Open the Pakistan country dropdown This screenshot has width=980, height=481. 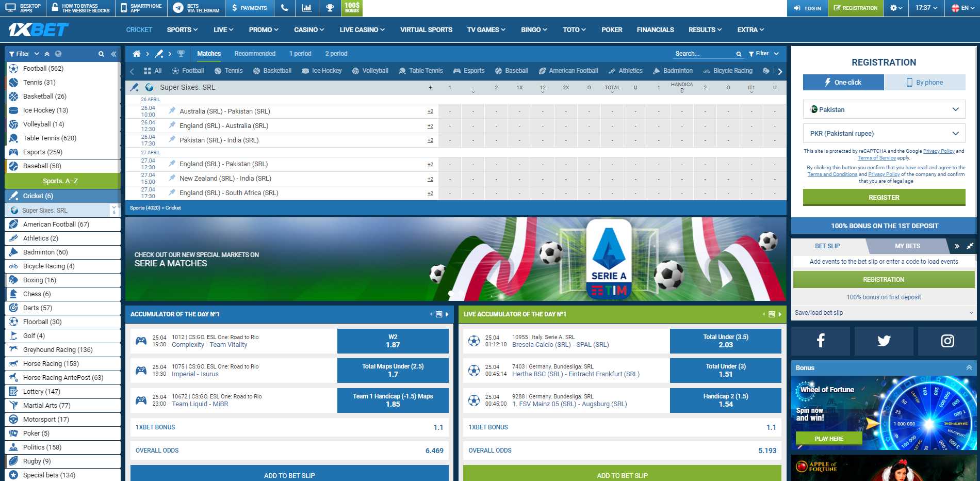(x=884, y=109)
